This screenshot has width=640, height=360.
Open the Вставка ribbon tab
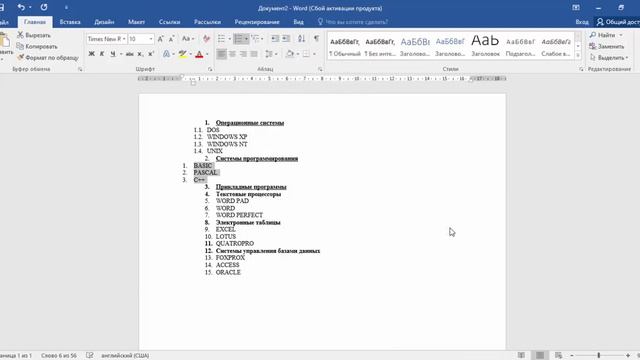(70, 22)
